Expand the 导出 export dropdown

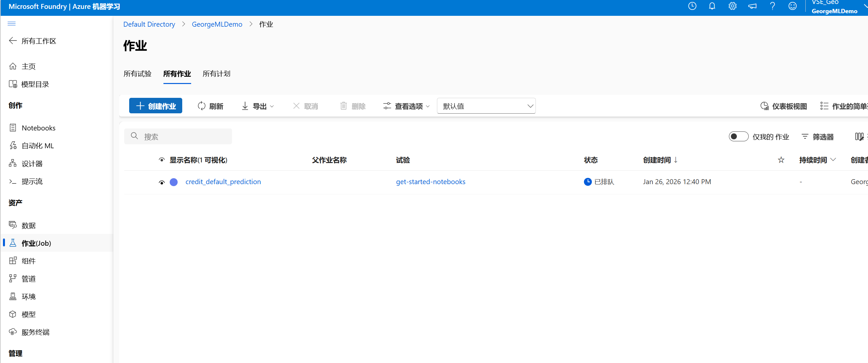click(258, 106)
